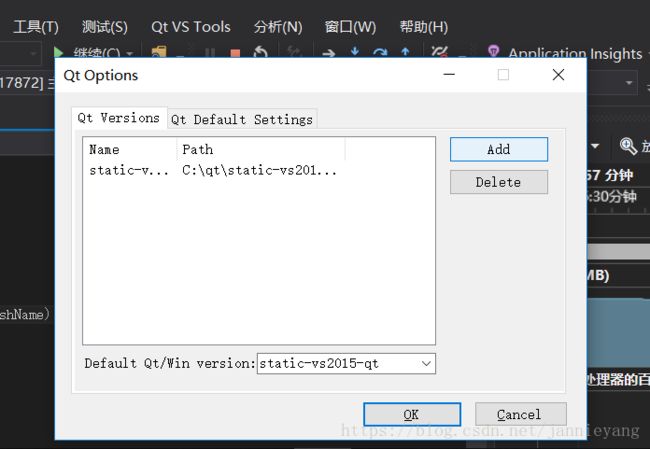
Task: Click the Application Insights lightbulb icon
Action: (493, 51)
